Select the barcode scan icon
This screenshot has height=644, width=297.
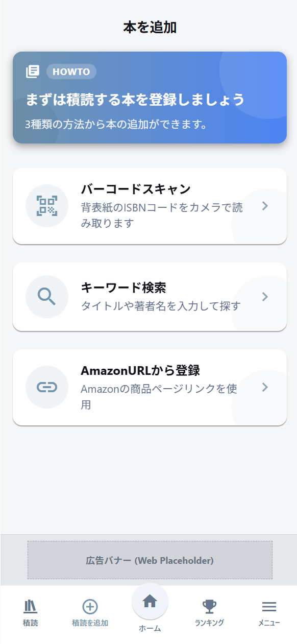pyautogui.click(x=47, y=206)
